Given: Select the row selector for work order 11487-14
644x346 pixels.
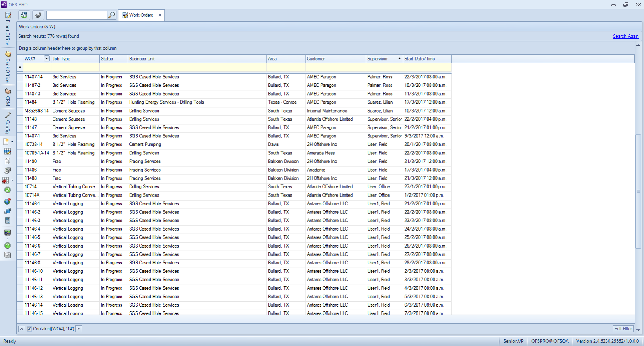Looking at the screenshot, I should tap(20, 77).
